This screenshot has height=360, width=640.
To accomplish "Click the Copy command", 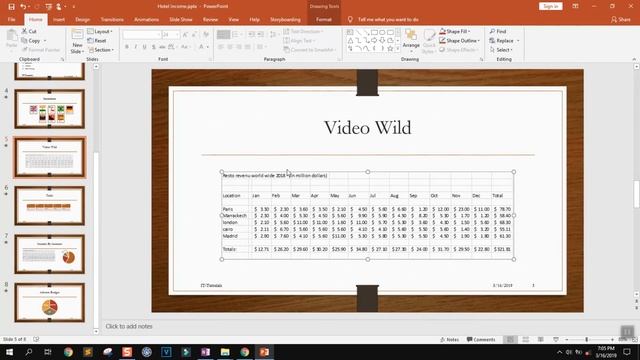I will click(31, 41).
